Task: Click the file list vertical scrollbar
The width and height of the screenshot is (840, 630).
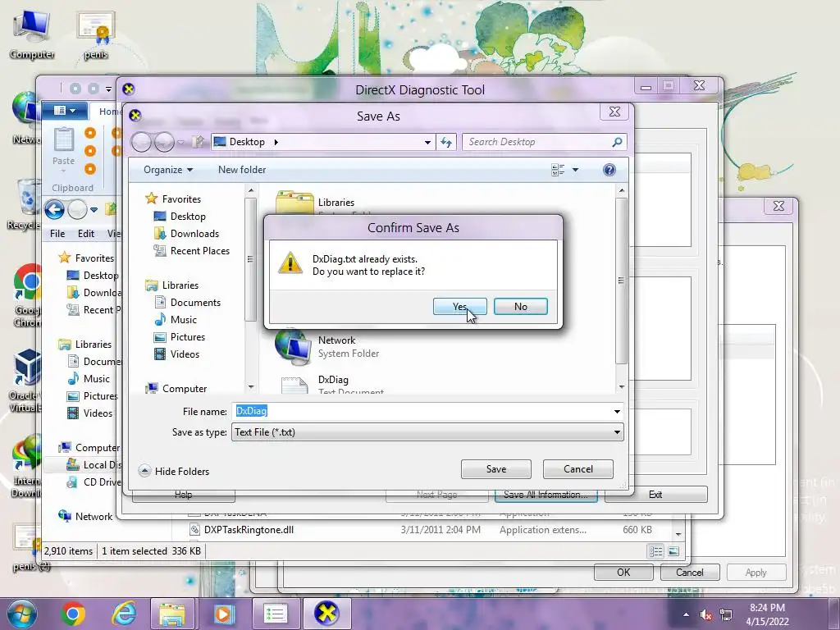Action: click(621, 281)
